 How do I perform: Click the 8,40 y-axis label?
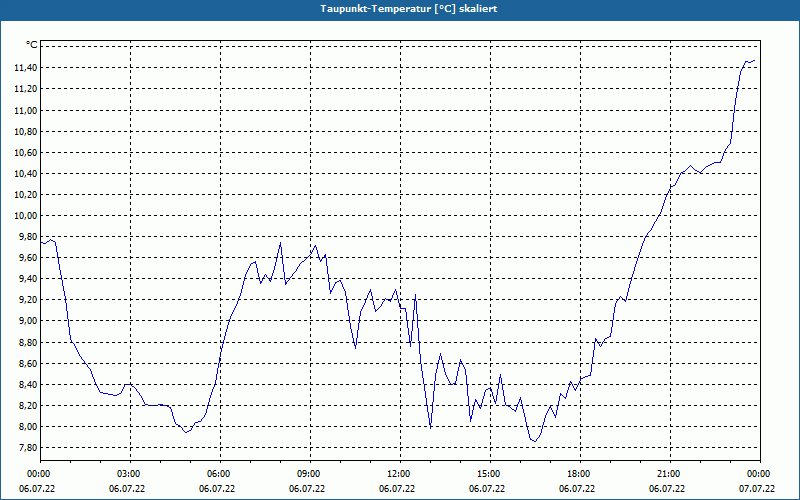(28, 384)
